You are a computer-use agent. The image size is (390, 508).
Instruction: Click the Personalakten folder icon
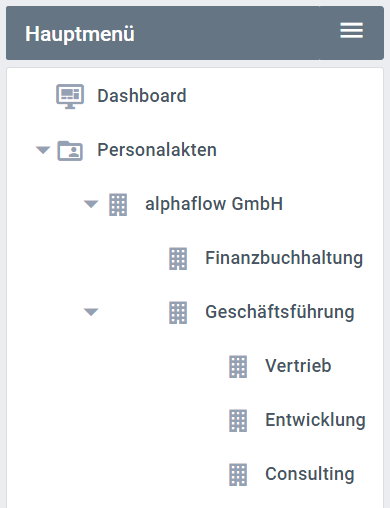point(70,151)
